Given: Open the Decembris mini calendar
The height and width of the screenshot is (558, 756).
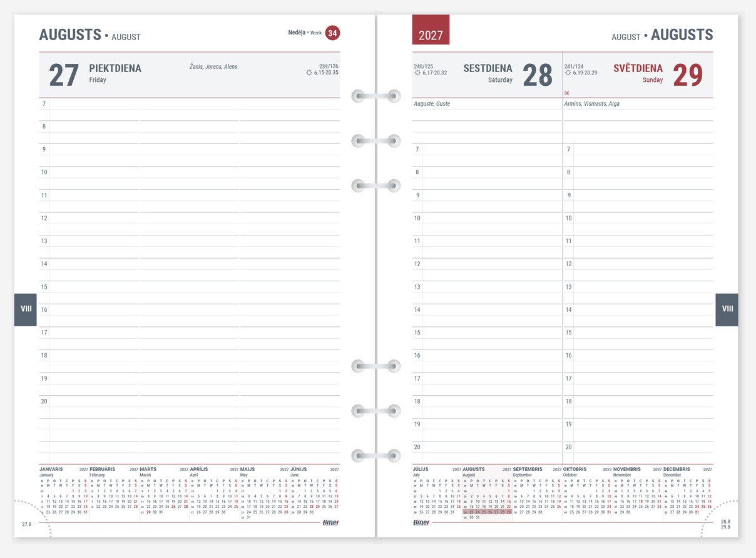Looking at the screenshot, I should coord(688,492).
